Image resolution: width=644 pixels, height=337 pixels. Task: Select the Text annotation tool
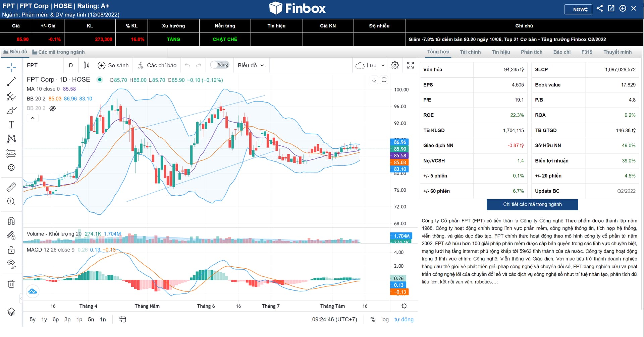[x=11, y=125]
